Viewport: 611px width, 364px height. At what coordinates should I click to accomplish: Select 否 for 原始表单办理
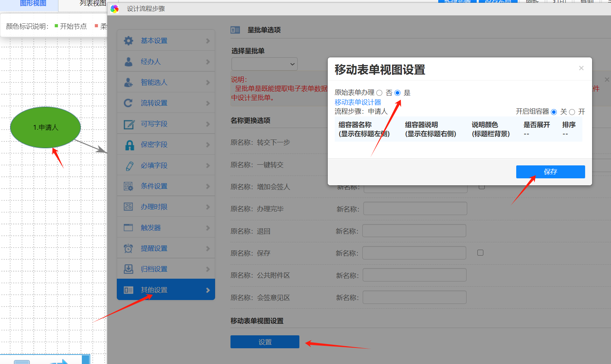click(x=379, y=93)
